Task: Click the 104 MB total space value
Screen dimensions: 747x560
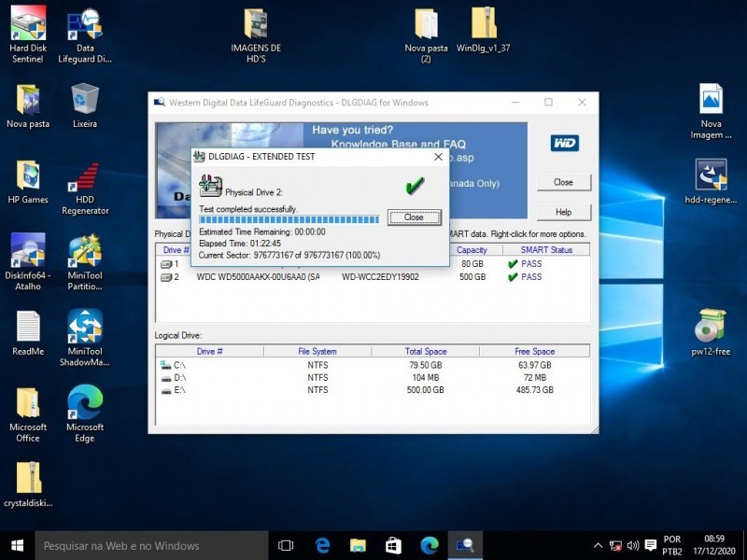Action: point(426,378)
